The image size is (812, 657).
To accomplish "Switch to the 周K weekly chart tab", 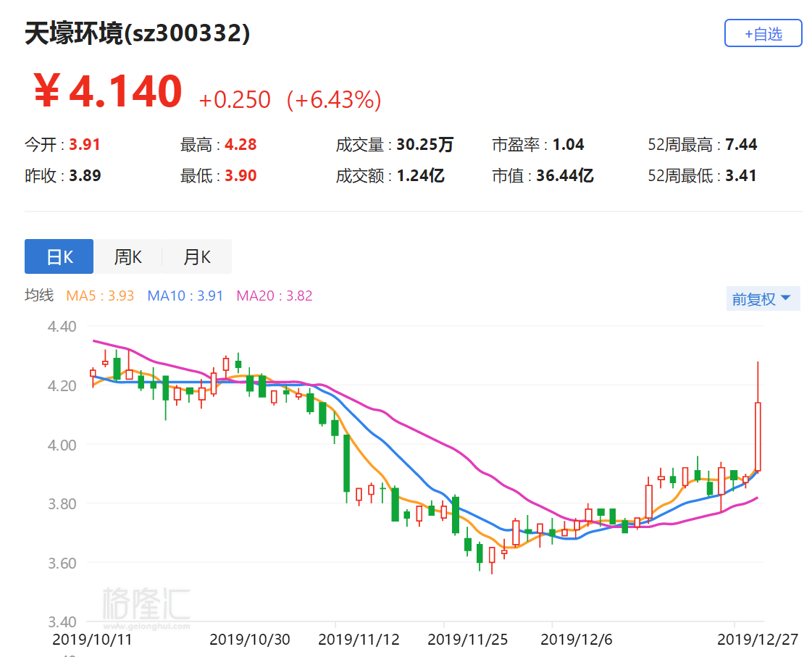I will (x=128, y=256).
